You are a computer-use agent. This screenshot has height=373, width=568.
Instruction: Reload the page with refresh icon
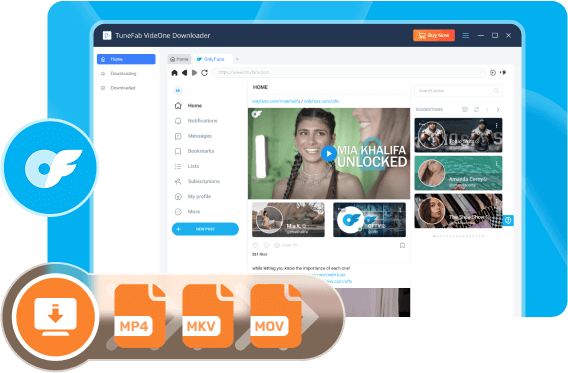204,73
